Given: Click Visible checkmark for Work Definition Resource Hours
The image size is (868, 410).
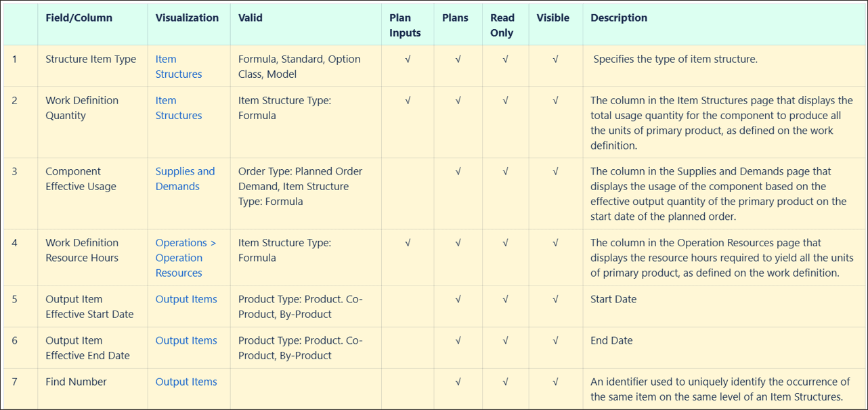Looking at the screenshot, I should coord(555,243).
